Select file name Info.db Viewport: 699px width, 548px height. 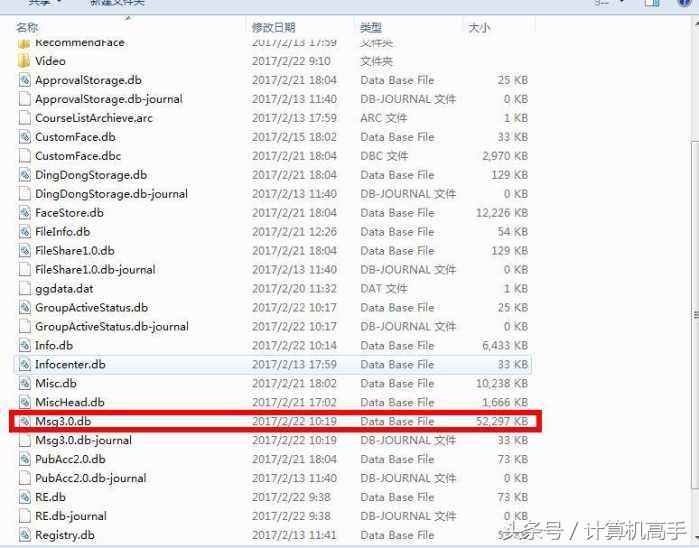(x=54, y=346)
